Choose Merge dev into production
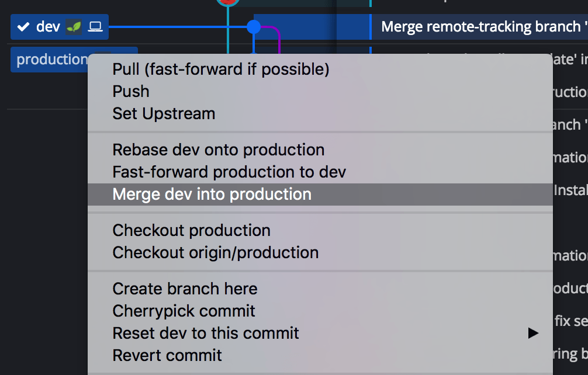This screenshot has width=588, height=375. [211, 194]
